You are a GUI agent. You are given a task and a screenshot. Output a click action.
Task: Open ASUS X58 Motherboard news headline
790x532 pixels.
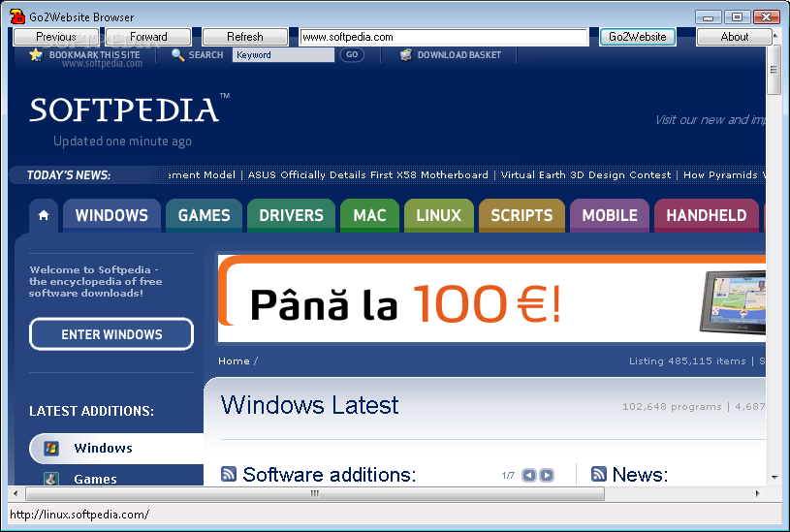point(367,174)
